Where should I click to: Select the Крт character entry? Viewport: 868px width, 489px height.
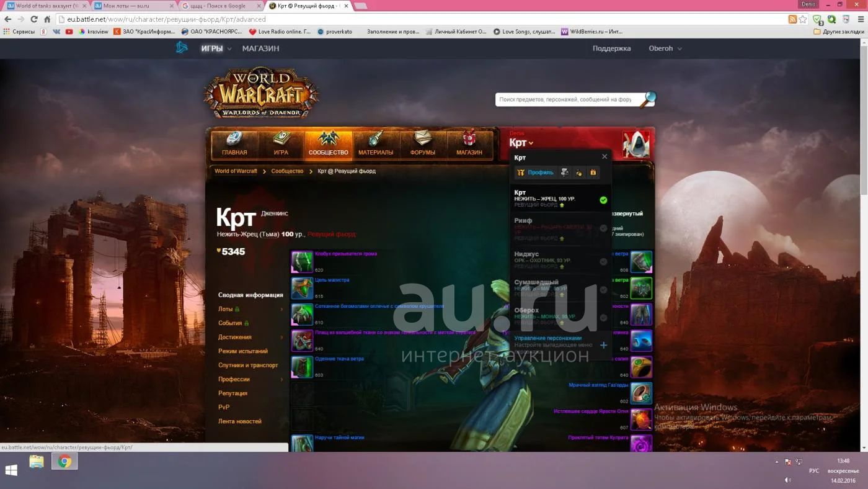[x=560, y=199]
